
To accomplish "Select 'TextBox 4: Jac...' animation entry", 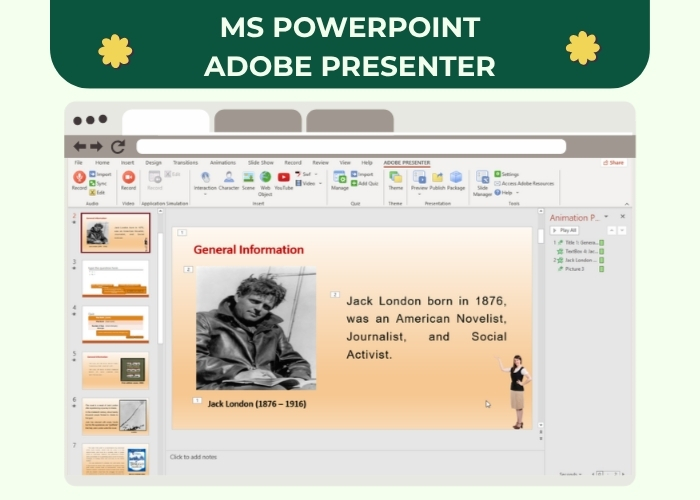I will point(579,251).
